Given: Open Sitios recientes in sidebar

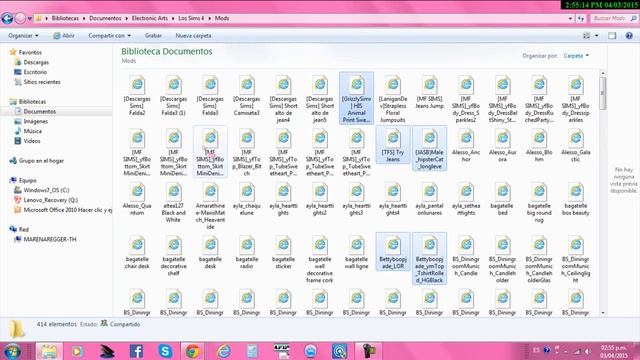Looking at the screenshot, I should [42, 82].
